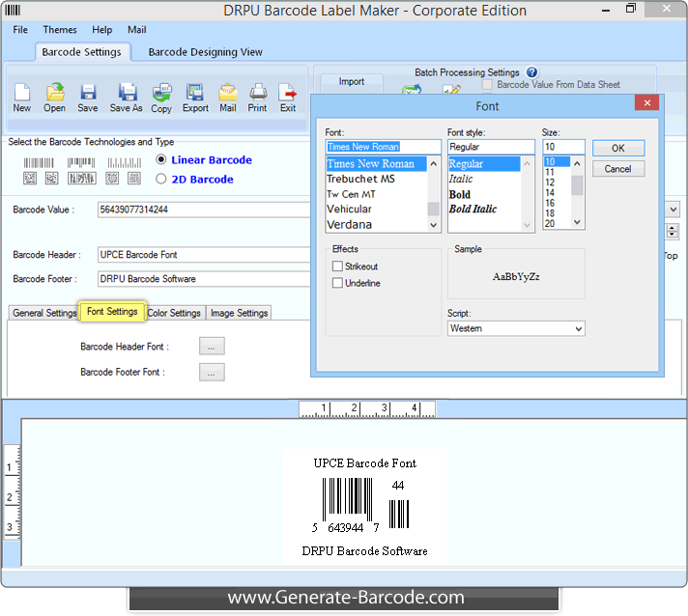Open the Help menu

[101, 30]
